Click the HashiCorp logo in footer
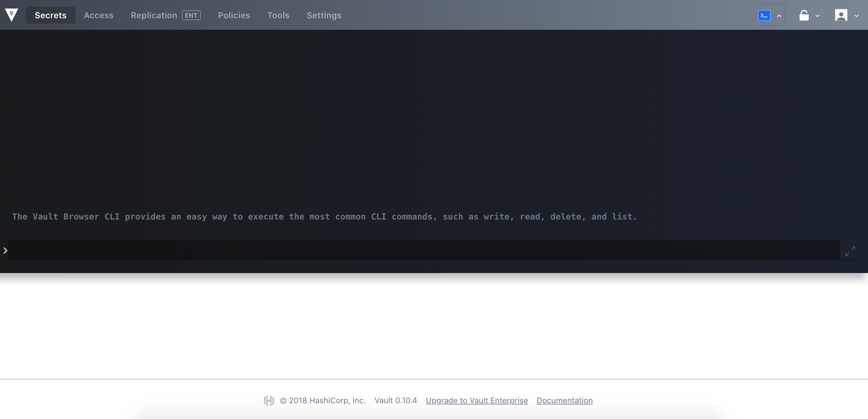868x419 pixels. [269, 400]
